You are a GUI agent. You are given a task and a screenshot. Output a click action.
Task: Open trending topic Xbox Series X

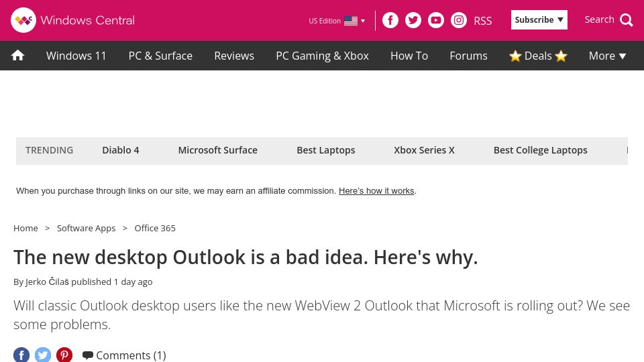[424, 150]
